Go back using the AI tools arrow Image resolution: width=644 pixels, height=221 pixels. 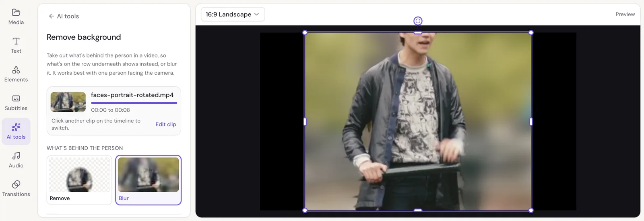pos(51,16)
